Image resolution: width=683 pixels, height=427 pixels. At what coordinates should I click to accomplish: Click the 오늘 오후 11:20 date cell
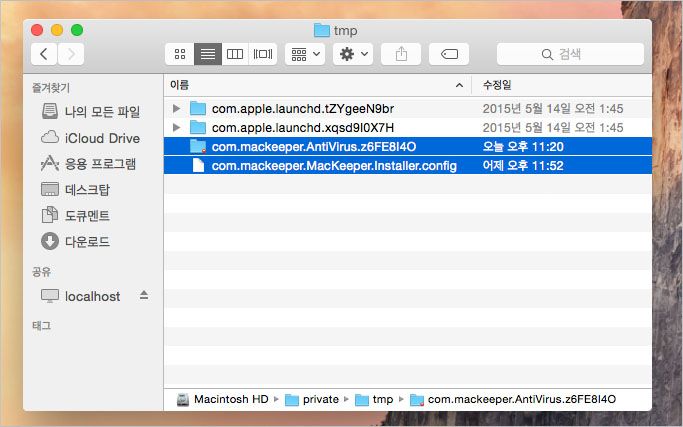523,146
